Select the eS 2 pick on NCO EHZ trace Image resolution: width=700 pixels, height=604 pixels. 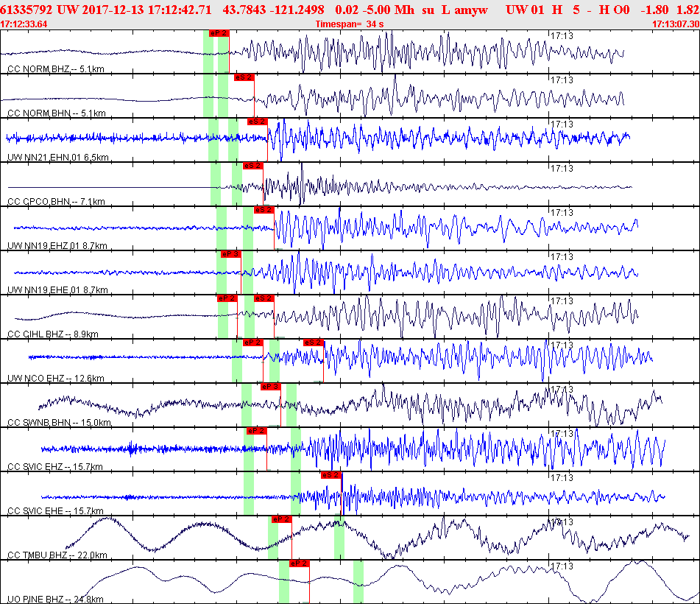313,343
